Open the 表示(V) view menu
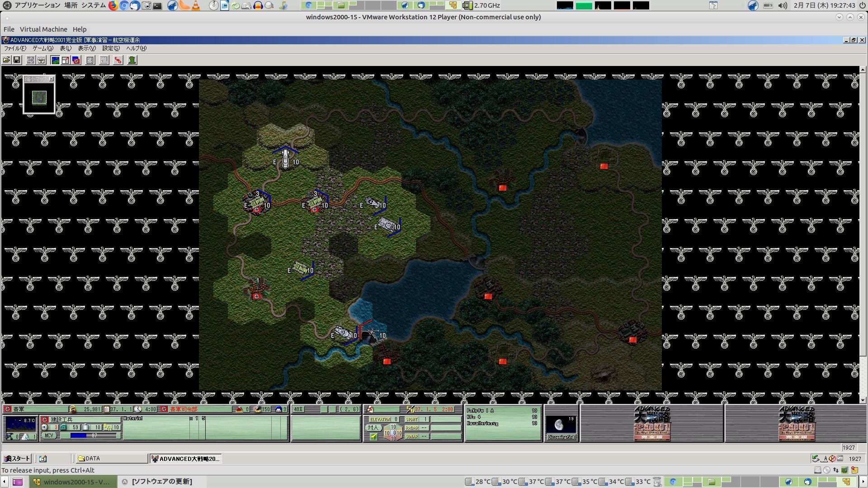 pos(86,48)
